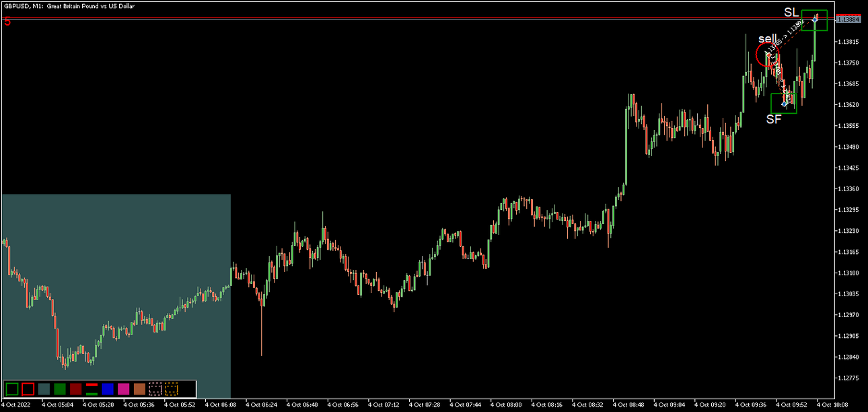Click price scale value 1.13165
The width and height of the screenshot is (868, 412).
(848, 252)
